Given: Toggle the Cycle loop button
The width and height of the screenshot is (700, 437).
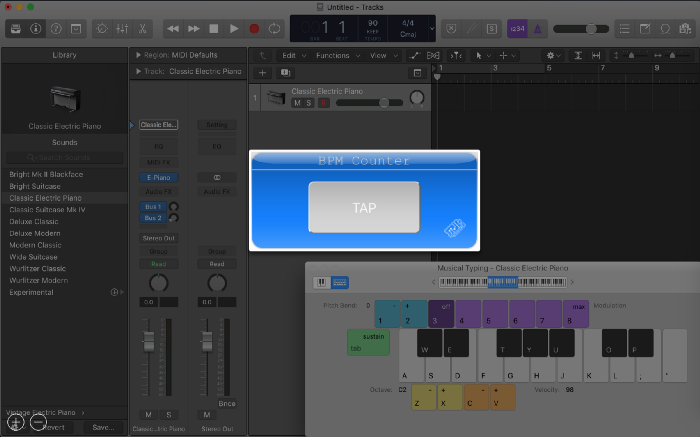Looking at the screenshot, I should tap(274, 29).
